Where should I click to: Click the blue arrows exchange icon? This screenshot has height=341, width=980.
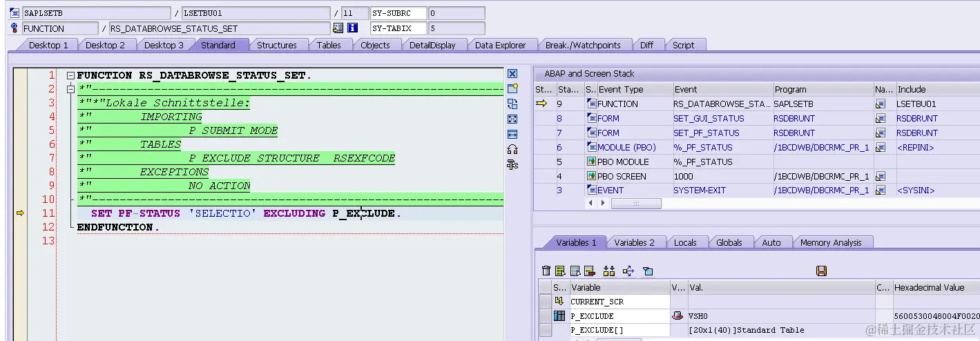click(628, 271)
